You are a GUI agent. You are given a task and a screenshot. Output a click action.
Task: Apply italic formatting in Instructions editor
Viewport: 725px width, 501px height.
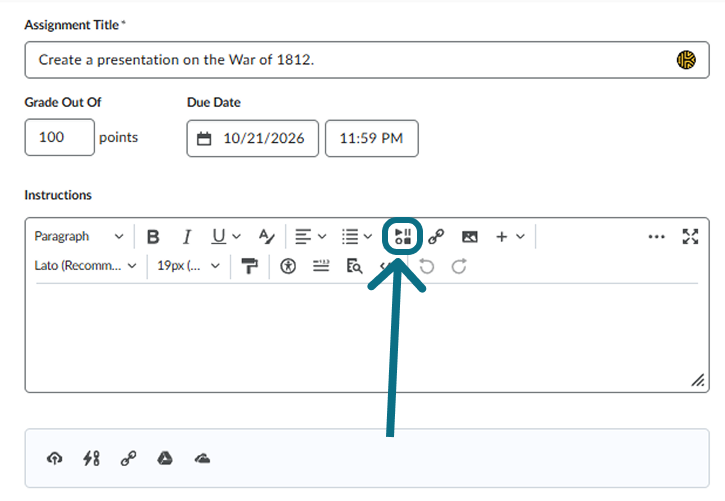tap(187, 237)
